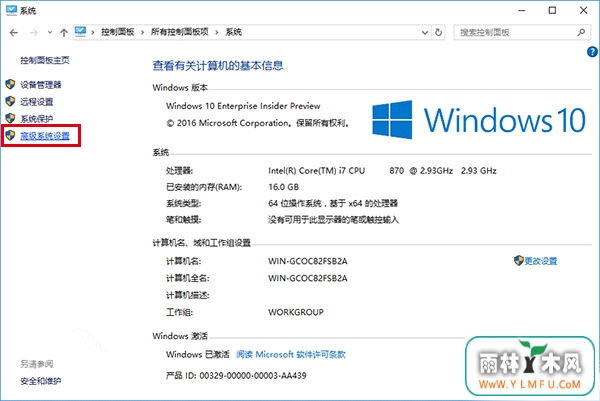This screenshot has height=401, width=600.
Task: Open 高级系统设置 link
Action: [45, 136]
